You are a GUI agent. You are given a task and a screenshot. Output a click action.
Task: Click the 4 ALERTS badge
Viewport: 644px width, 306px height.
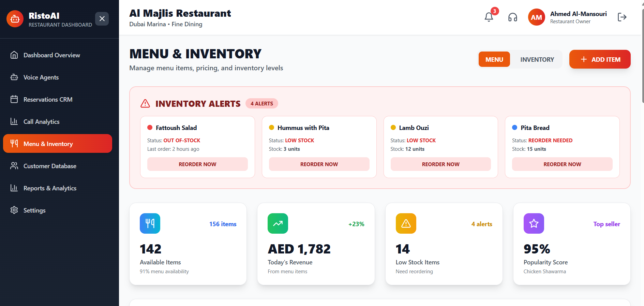coord(261,104)
